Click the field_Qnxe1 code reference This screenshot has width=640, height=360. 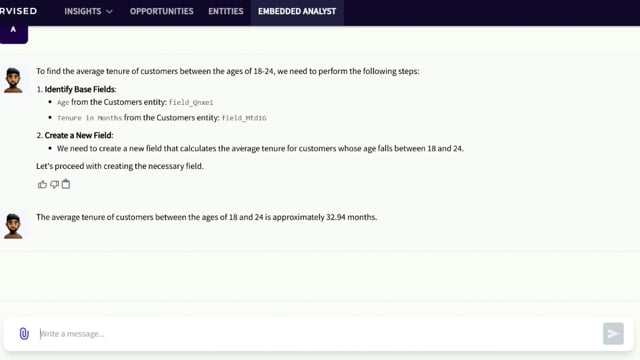191,102
